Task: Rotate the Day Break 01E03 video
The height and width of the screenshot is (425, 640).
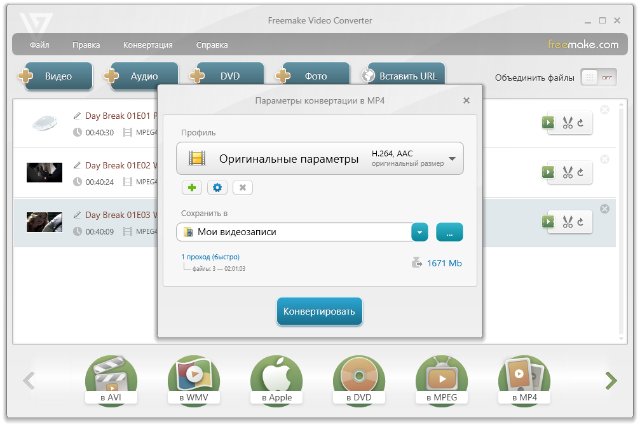Action: pyautogui.click(x=581, y=222)
